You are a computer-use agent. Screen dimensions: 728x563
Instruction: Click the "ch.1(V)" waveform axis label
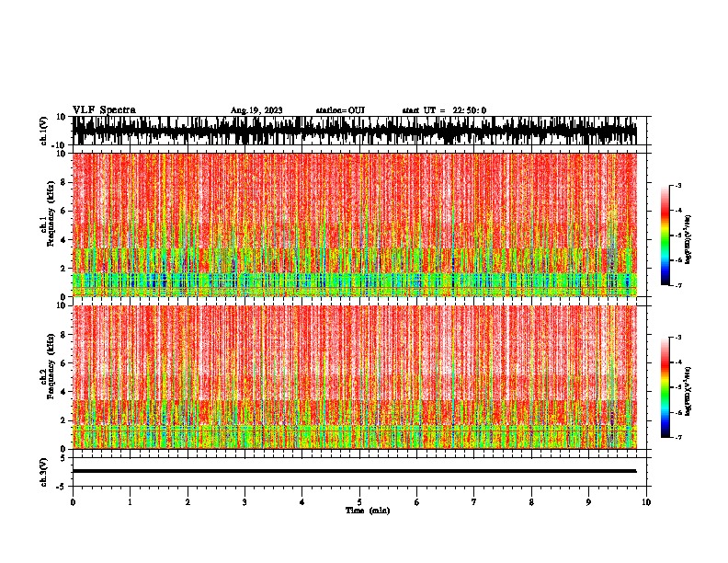tap(44, 131)
